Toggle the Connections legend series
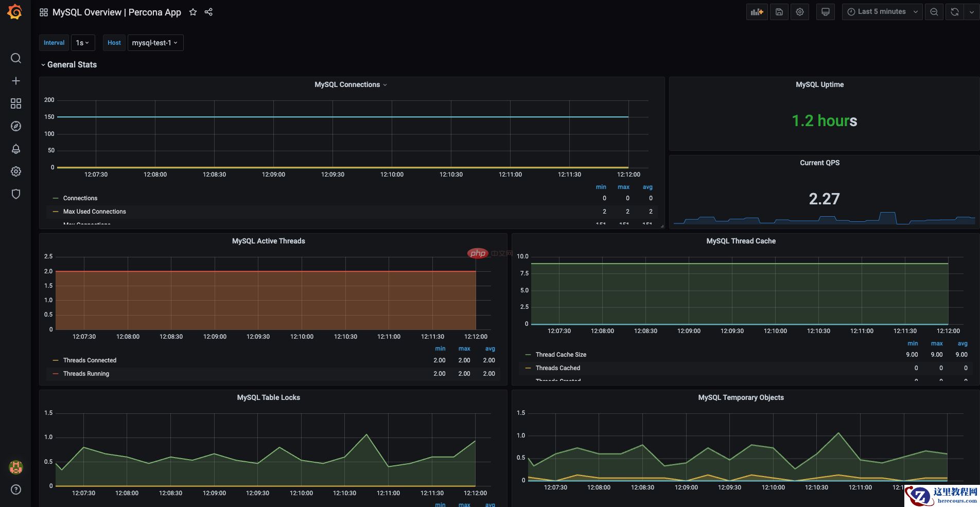Image resolution: width=980 pixels, height=507 pixels. (x=80, y=198)
